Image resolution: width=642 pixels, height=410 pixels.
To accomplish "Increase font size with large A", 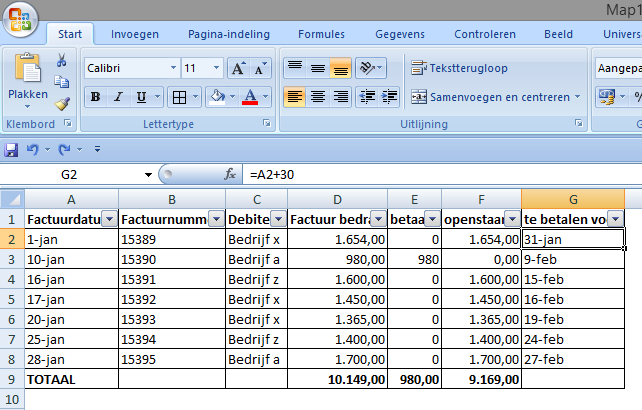I will pos(238,68).
